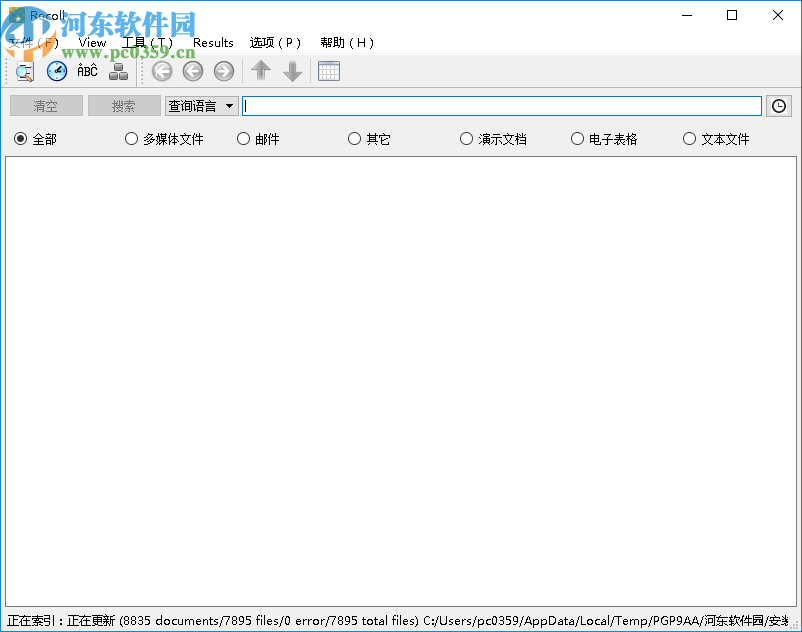Click the index configuration tree icon
The height and width of the screenshot is (632, 802).
tap(119, 71)
